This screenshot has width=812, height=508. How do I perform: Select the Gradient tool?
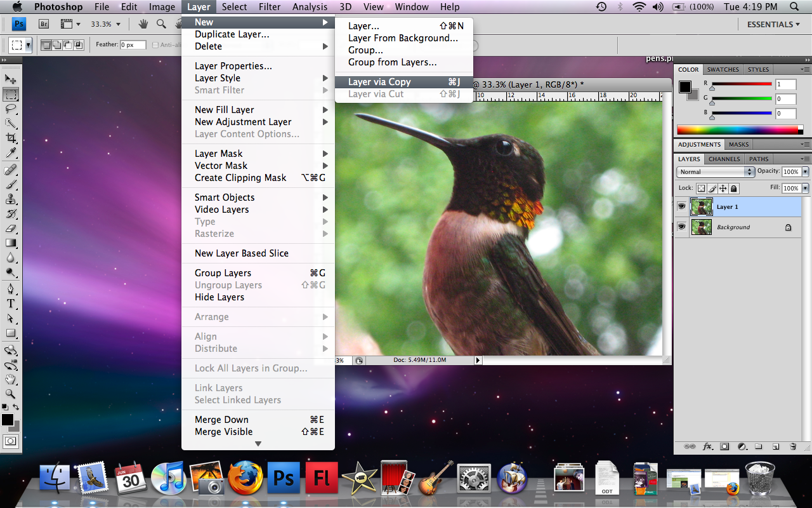pyautogui.click(x=11, y=243)
